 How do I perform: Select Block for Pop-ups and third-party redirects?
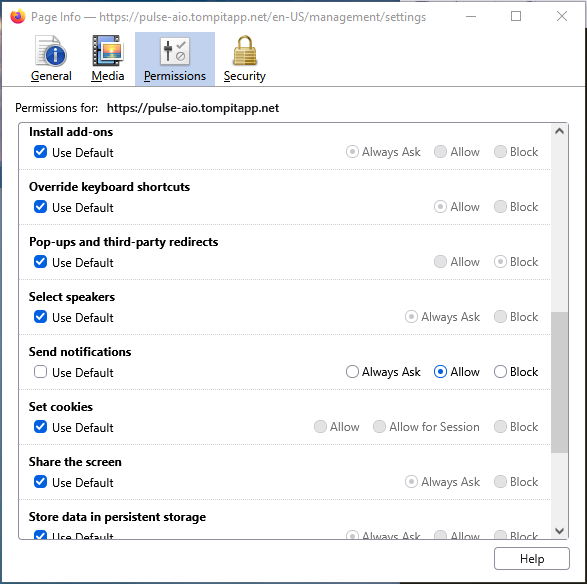pyautogui.click(x=500, y=262)
